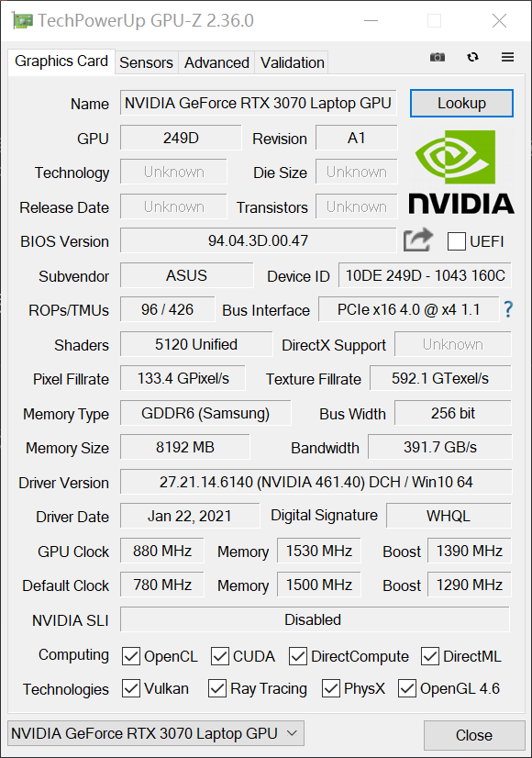Image resolution: width=532 pixels, height=758 pixels.
Task: Toggle the DirectML checkbox
Action: 430,656
